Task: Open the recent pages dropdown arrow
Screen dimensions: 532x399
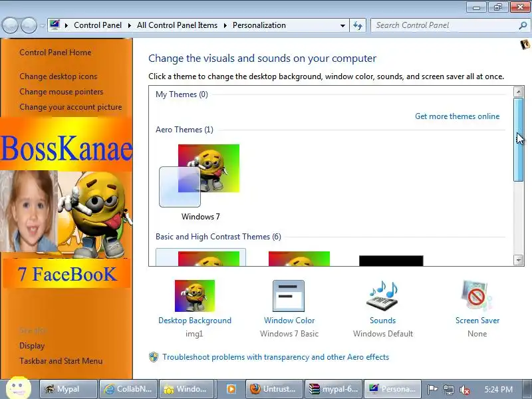Action: tap(42, 25)
